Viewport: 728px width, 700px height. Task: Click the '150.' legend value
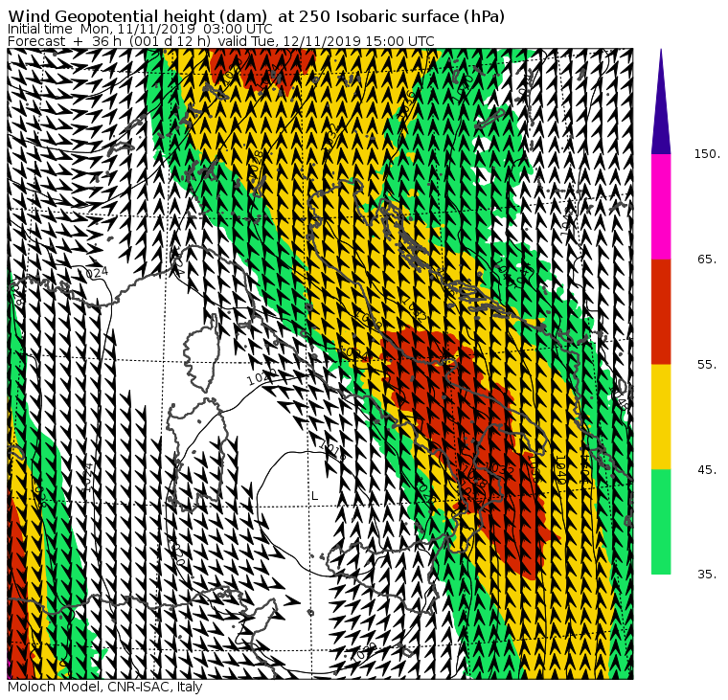pyautogui.click(x=708, y=154)
